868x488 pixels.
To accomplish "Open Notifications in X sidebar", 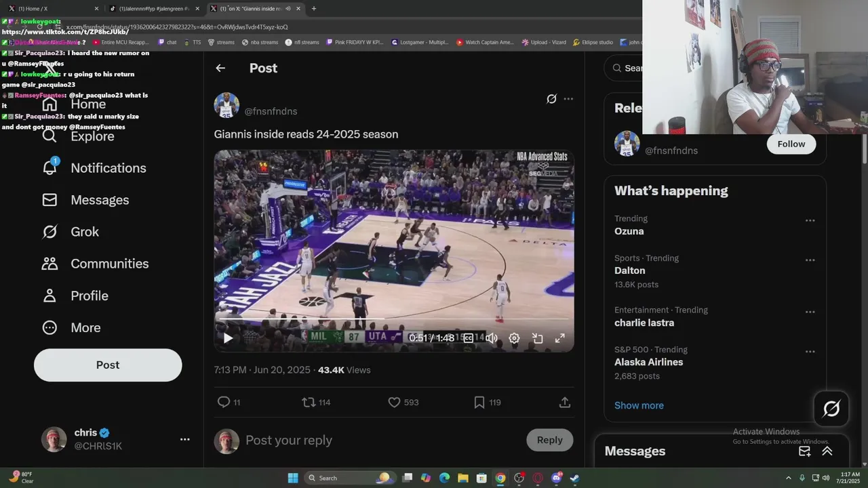I will click(94, 167).
